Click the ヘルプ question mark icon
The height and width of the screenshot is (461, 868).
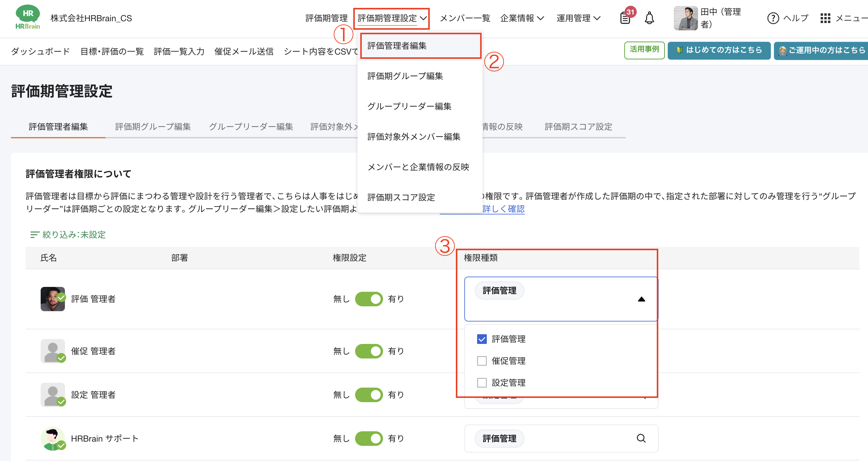tap(773, 18)
